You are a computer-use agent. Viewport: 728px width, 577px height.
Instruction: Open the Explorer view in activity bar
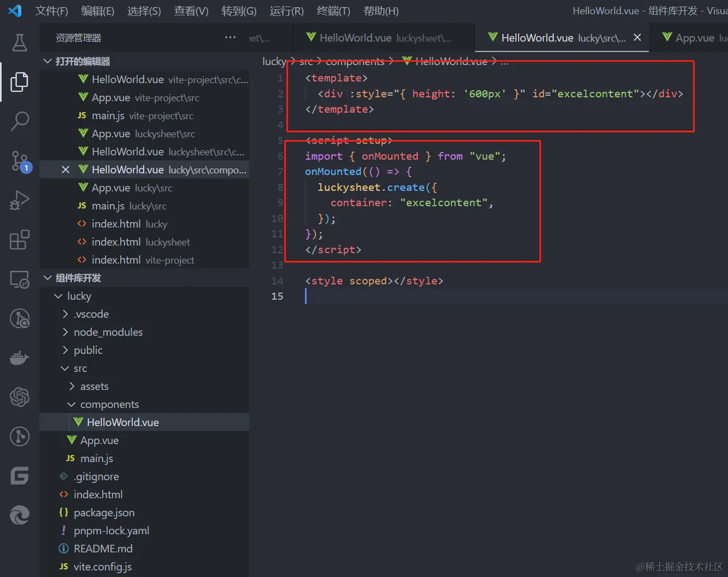point(20,82)
